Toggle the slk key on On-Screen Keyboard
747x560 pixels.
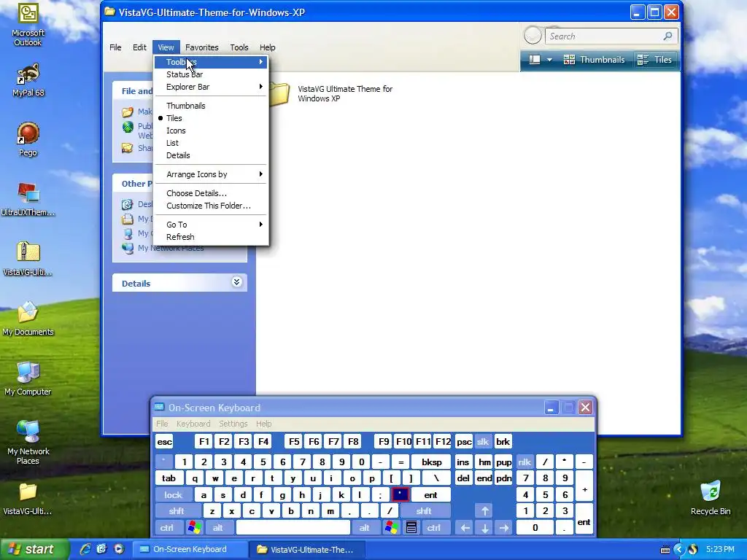483,442
